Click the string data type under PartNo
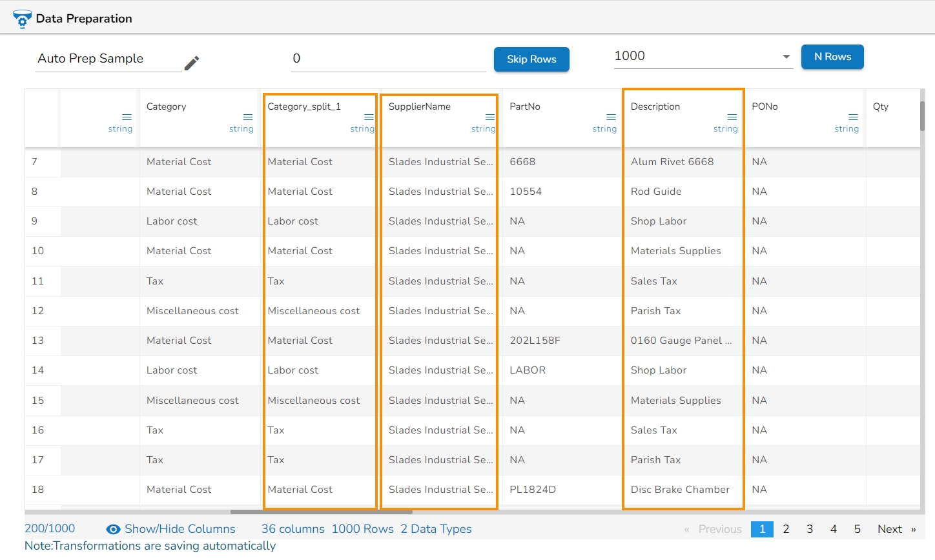Image resolution: width=935 pixels, height=560 pixels. tap(604, 129)
